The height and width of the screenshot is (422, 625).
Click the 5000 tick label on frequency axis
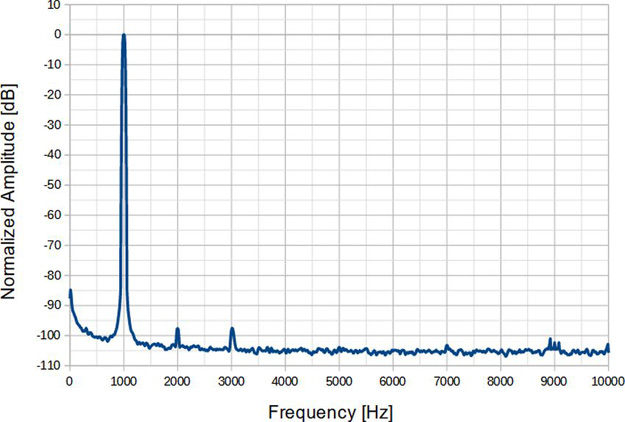pos(339,381)
